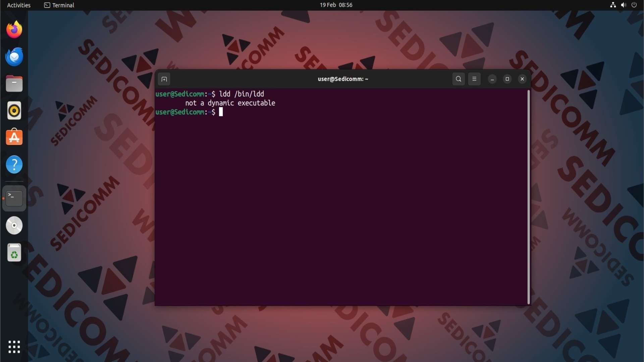
Task: Open system menu via power icon
Action: click(634, 5)
